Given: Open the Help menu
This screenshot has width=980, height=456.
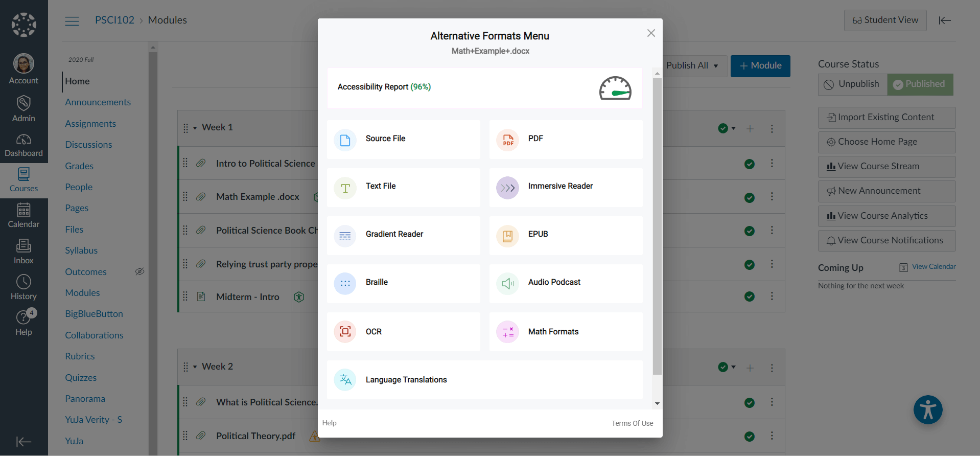Looking at the screenshot, I should (x=24, y=323).
